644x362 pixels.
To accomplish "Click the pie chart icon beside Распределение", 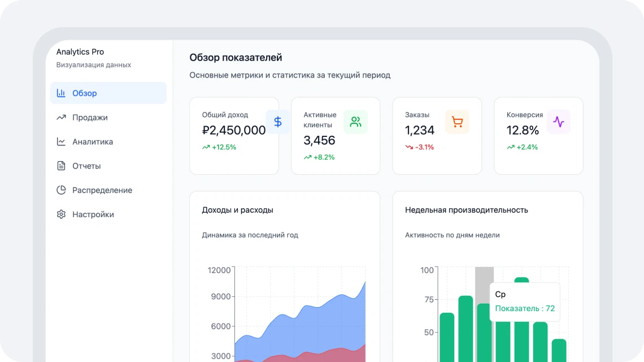I will pyautogui.click(x=61, y=191).
